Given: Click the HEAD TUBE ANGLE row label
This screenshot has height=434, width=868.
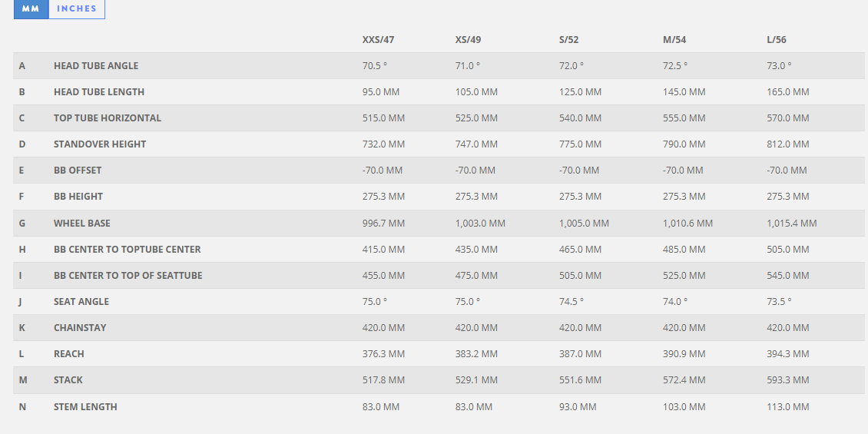Looking at the screenshot, I should [x=96, y=66].
